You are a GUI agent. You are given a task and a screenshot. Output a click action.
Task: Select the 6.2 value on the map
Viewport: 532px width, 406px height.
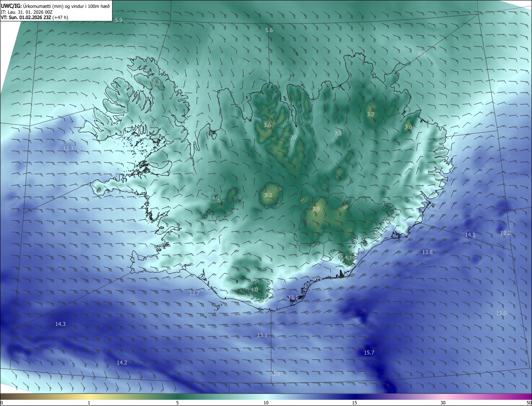(x=157, y=83)
